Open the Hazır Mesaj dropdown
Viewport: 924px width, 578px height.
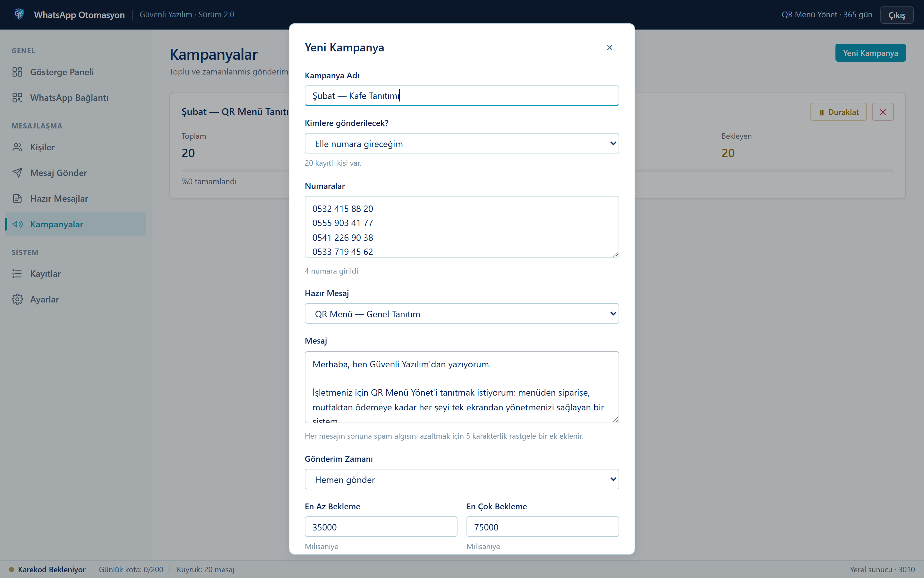point(462,313)
